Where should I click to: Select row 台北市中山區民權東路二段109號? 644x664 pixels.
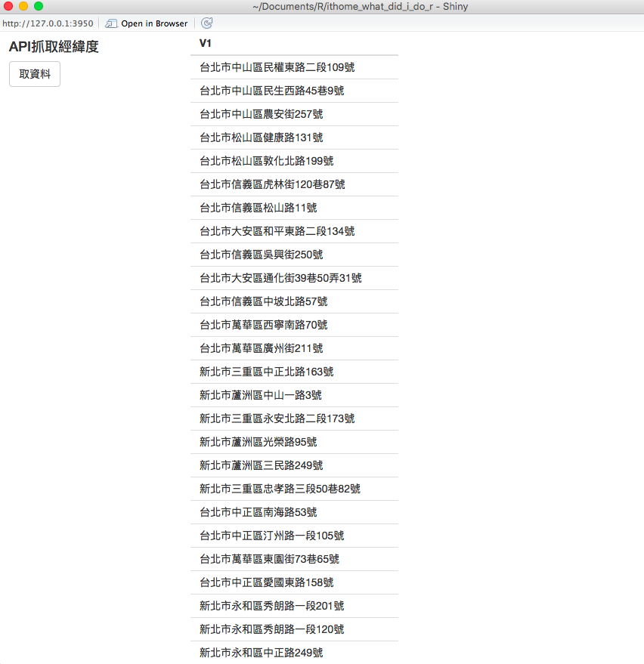295,67
